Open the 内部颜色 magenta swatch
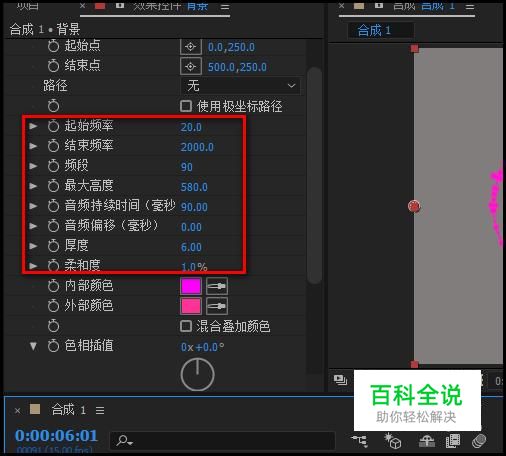 191,286
